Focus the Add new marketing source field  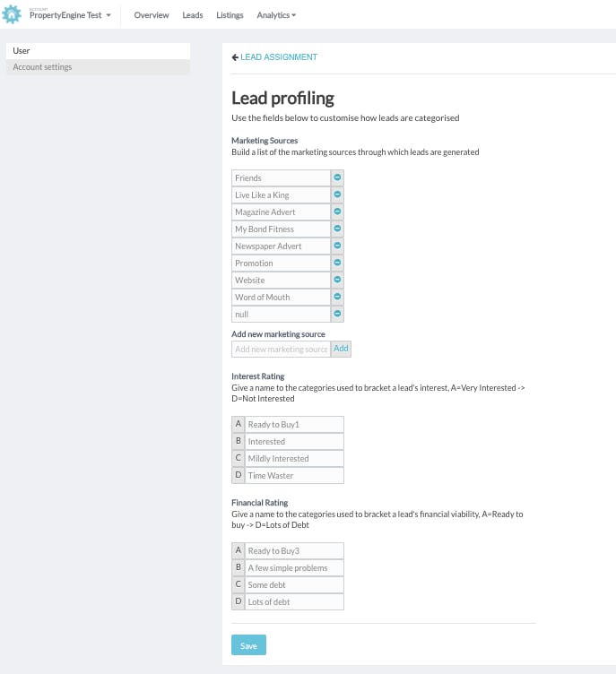click(281, 349)
